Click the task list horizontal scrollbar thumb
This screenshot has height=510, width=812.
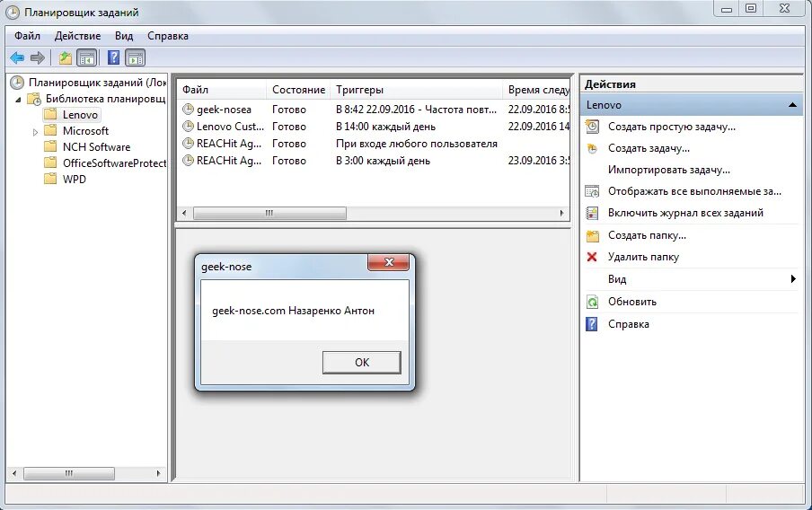point(269,213)
